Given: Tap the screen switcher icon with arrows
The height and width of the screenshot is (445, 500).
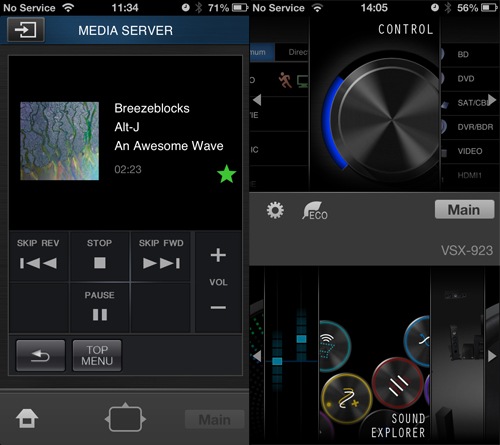Looking at the screenshot, I should click(x=125, y=418).
